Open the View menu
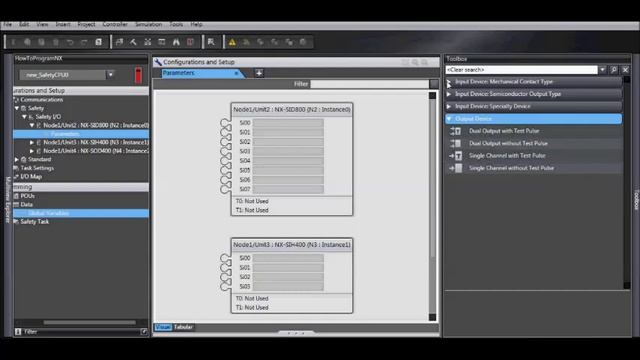Screen dimensions: 640x360 pos(42,24)
